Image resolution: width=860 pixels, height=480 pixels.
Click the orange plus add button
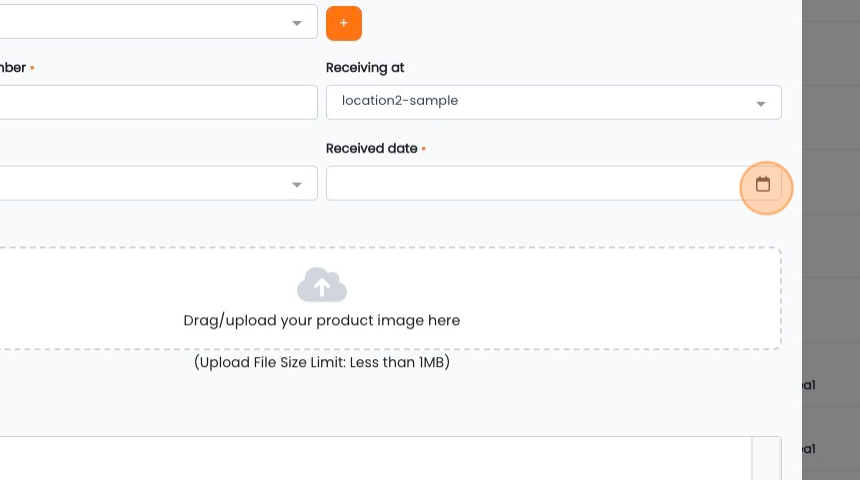pos(344,23)
